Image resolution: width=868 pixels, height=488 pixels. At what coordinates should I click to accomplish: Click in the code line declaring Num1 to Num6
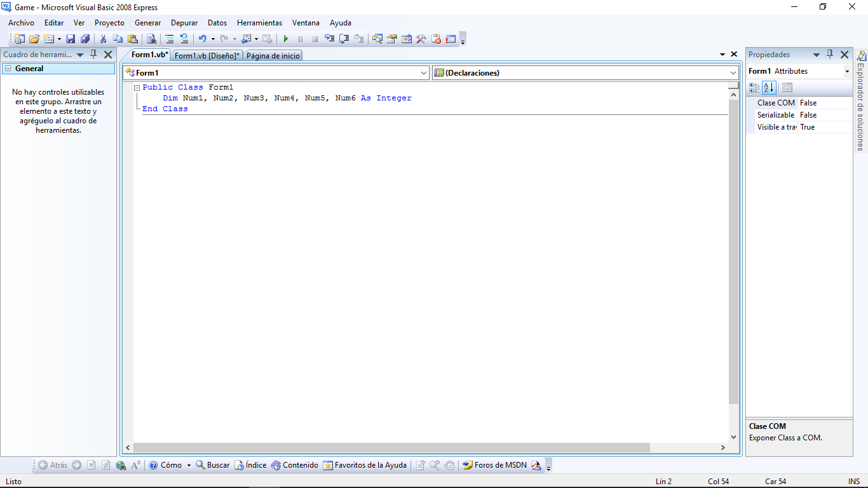tap(287, 98)
